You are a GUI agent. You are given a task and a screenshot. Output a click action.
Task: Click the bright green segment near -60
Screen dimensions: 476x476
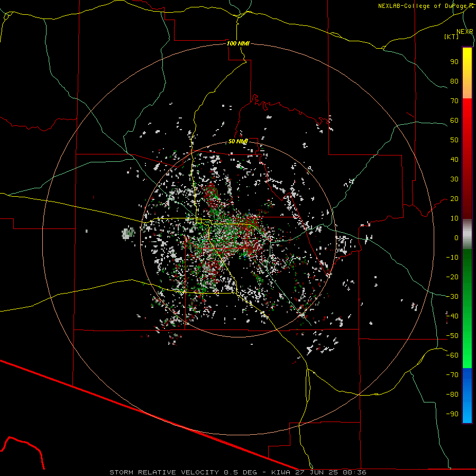467,355
